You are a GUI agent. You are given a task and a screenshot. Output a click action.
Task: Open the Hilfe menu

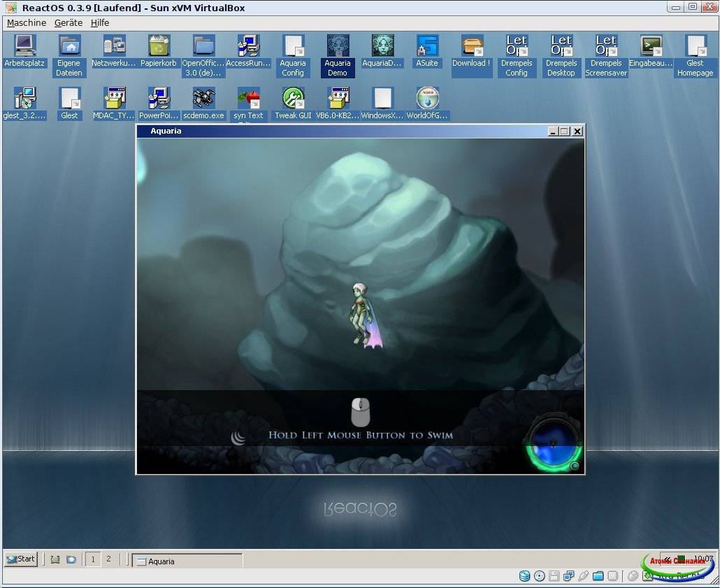100,23
